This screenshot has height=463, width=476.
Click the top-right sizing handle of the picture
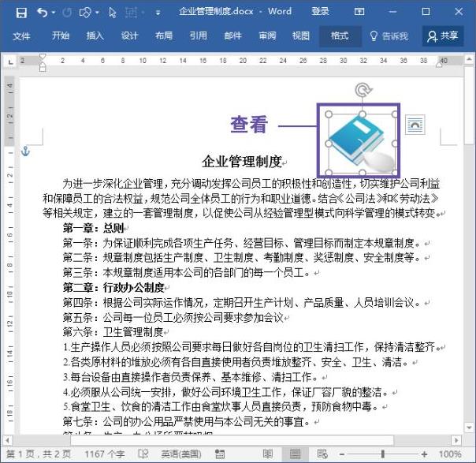[395, 114]
